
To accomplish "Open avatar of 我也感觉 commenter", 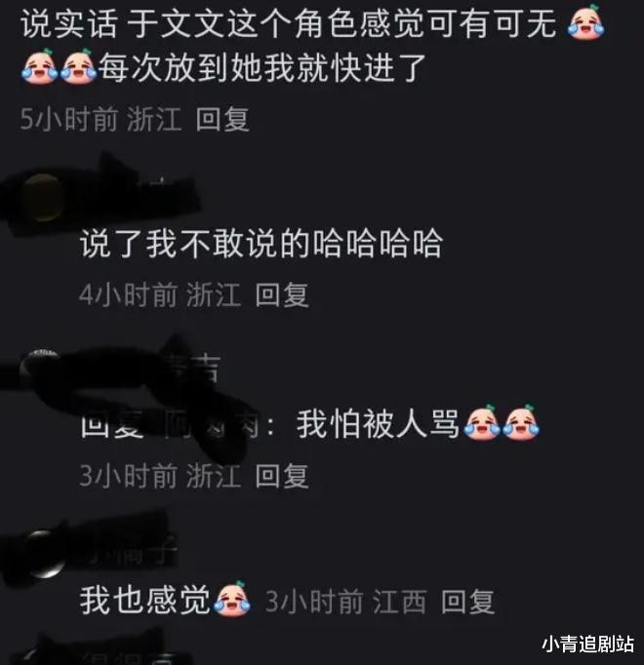I will point(44,554).
